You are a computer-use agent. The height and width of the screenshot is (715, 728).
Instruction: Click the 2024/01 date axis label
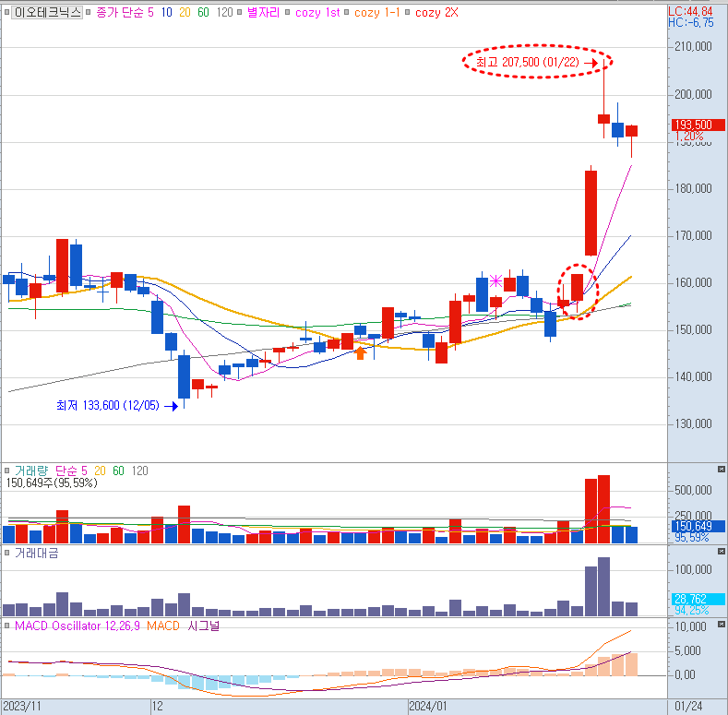(x=427, y=707)
